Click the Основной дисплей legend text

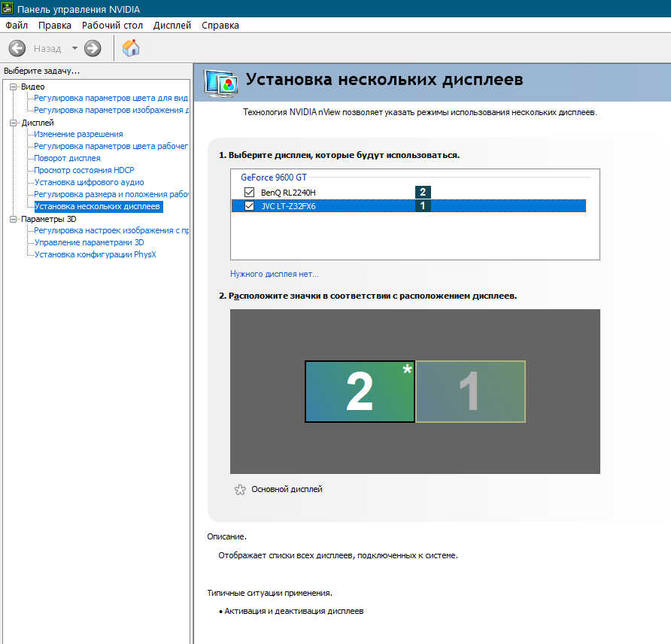tap(287, 489)
